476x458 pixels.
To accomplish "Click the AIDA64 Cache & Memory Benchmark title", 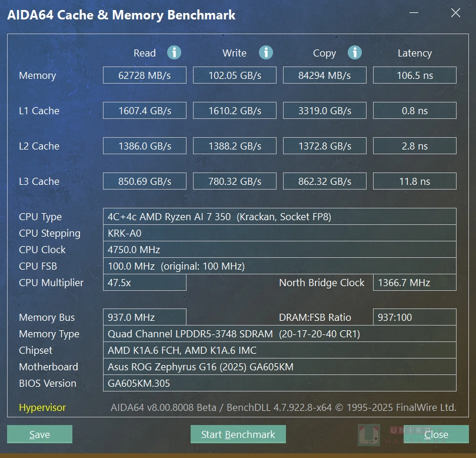I will point(121,15).
